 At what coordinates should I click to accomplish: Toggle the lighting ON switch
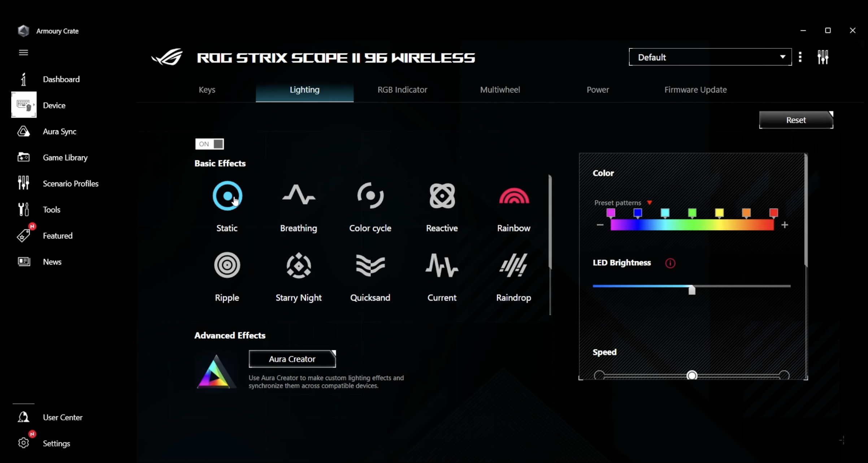[x=209, y=144]
